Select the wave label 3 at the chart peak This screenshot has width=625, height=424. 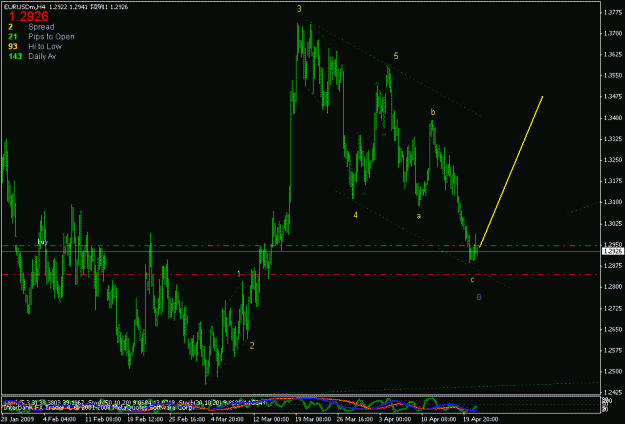point(299,9)
